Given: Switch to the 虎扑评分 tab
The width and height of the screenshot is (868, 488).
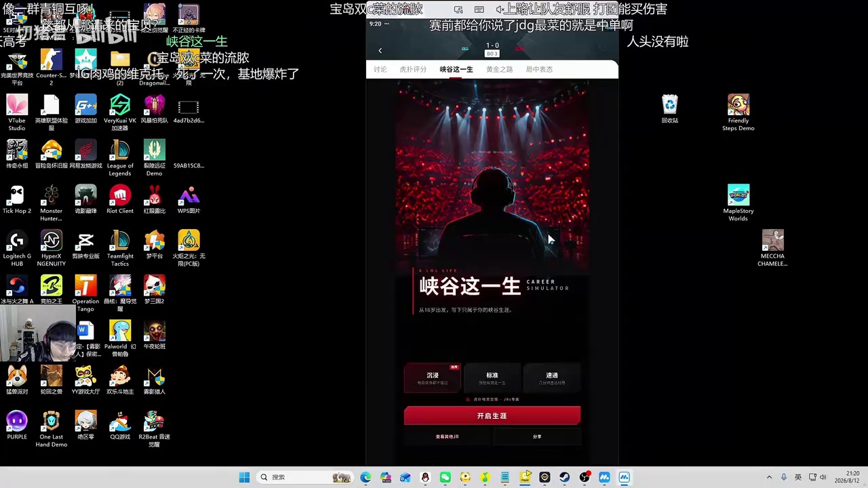Looking at the screenshot, I should tap(413, 69).
